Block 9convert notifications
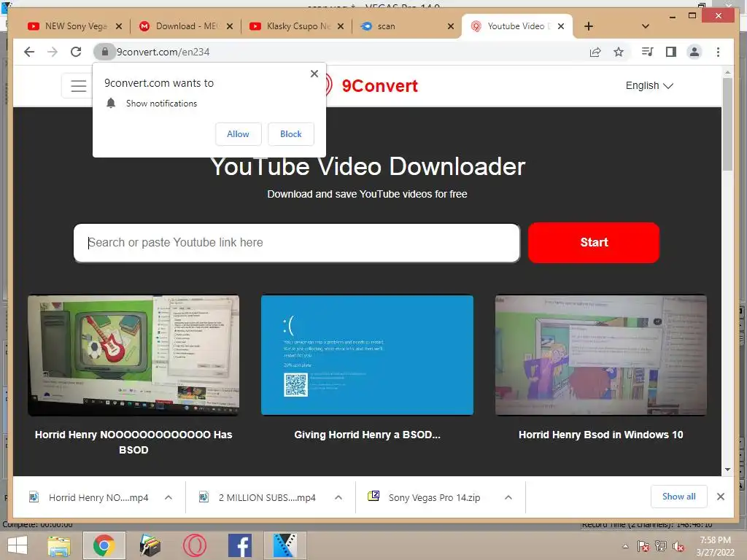 pos(290,134)
